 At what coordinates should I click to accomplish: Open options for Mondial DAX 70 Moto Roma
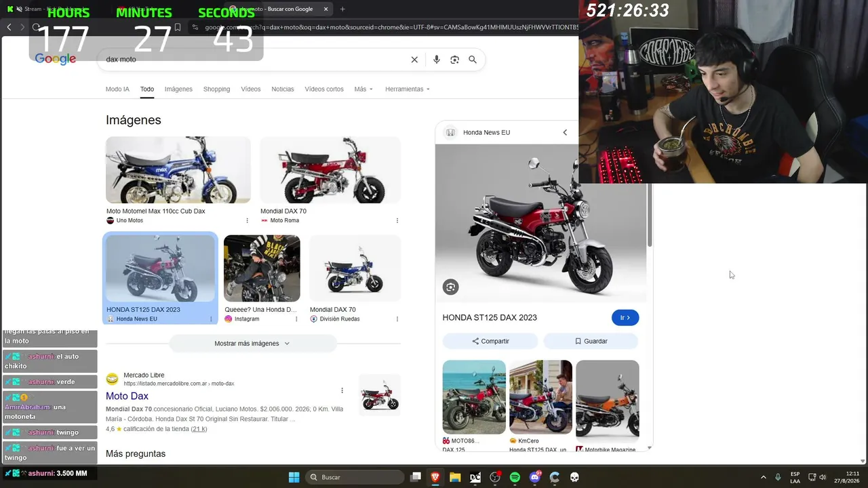[x=397, y=220]
